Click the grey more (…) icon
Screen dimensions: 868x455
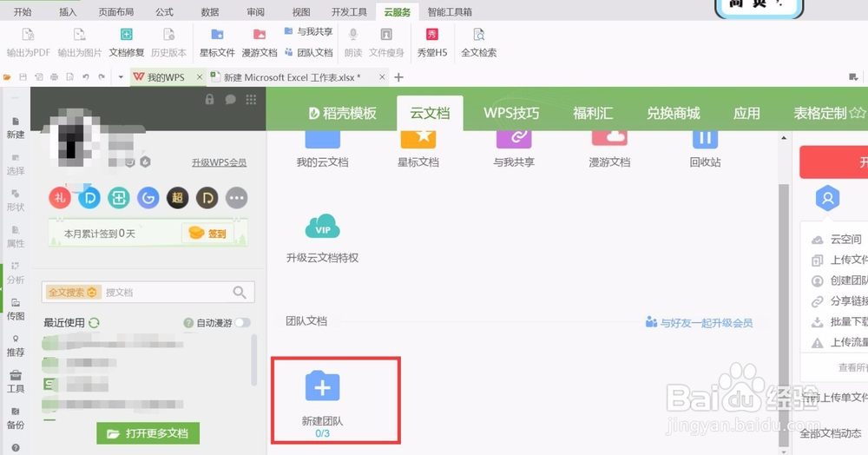(237, 198)
